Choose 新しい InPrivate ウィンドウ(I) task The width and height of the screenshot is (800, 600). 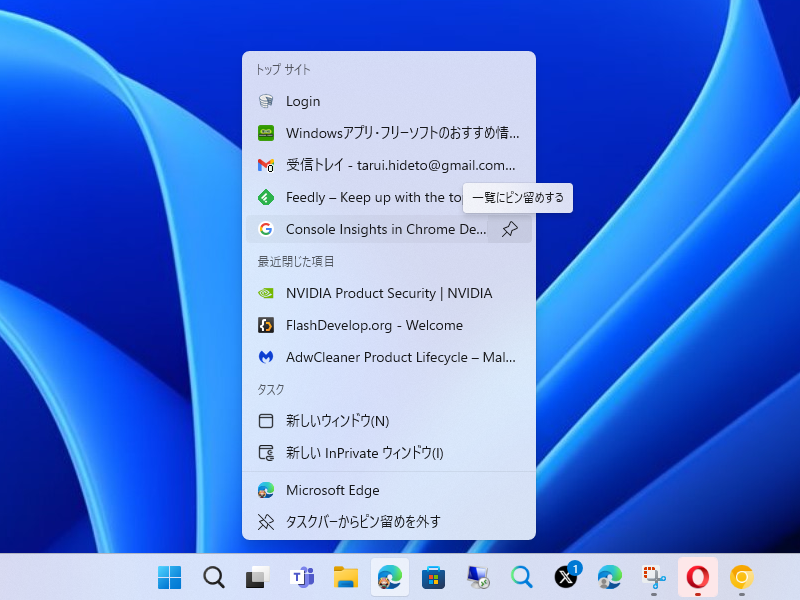(x=389, y=453)
